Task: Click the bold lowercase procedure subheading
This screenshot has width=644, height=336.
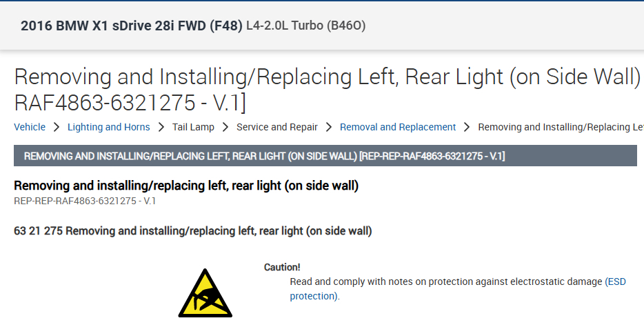Action: (186, 186)
